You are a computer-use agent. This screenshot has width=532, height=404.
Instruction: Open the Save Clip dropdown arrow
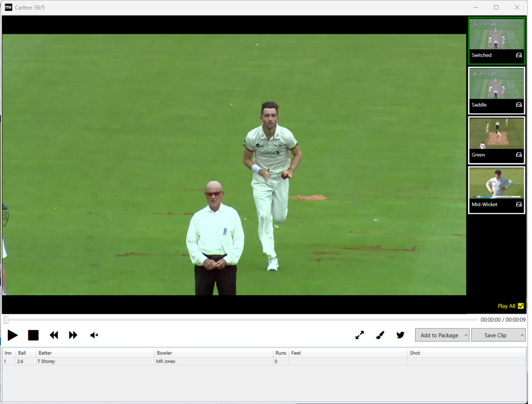pos(522,336)
